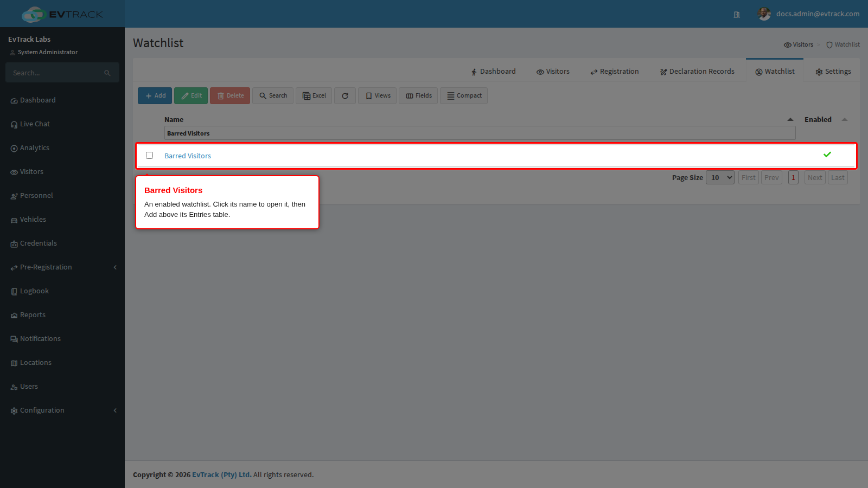This screenshot has width=868, height=488.
Task: Open the Page Size dropdown
Action: point(720,177)
